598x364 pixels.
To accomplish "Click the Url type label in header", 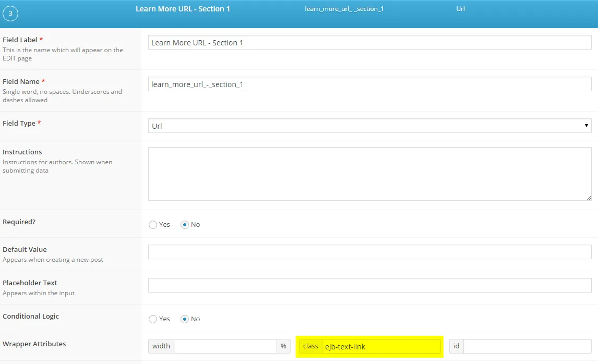I will click(x=460, y=8).
